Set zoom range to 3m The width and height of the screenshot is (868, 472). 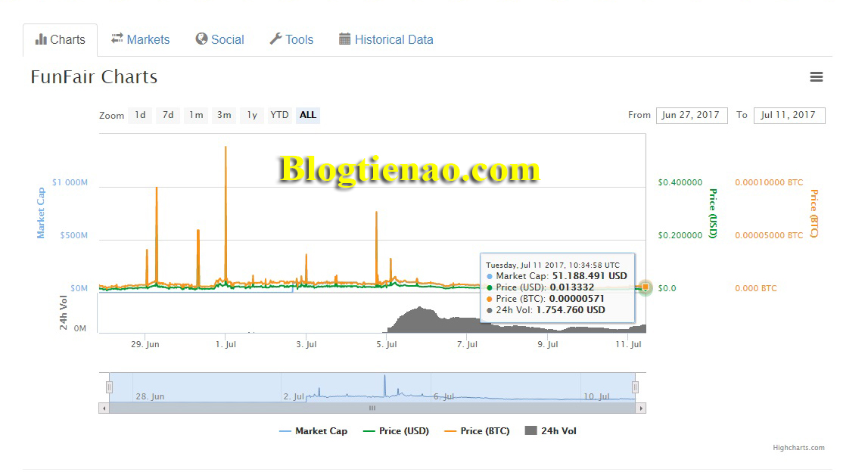[224, 115]
